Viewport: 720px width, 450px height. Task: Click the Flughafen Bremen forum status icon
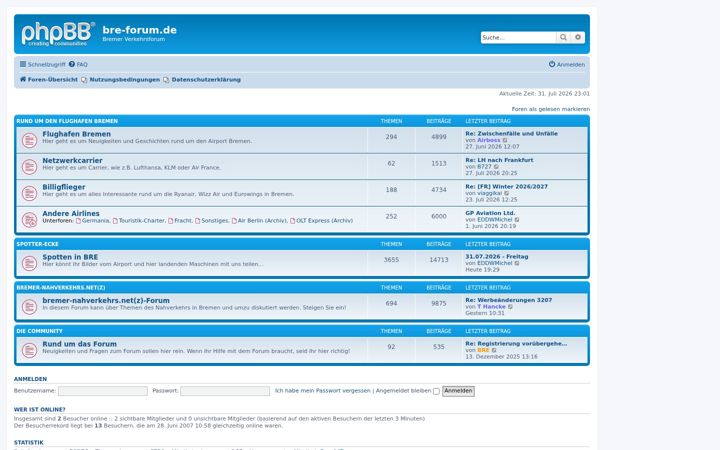(29, 140)
